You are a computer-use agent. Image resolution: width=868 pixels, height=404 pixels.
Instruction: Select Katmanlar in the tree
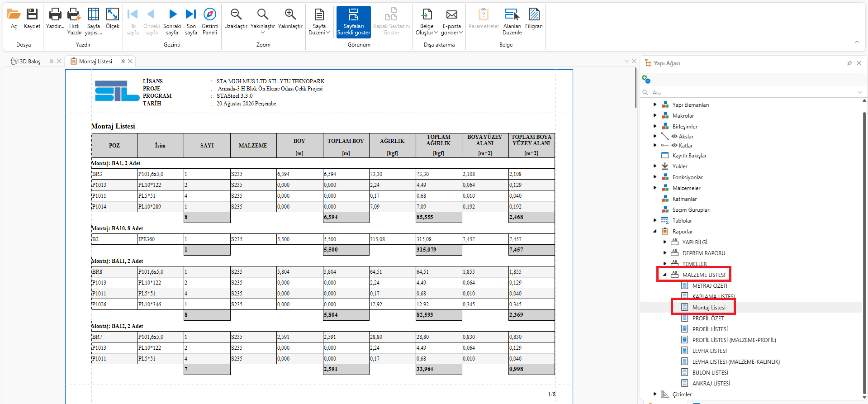coord(684,199)
